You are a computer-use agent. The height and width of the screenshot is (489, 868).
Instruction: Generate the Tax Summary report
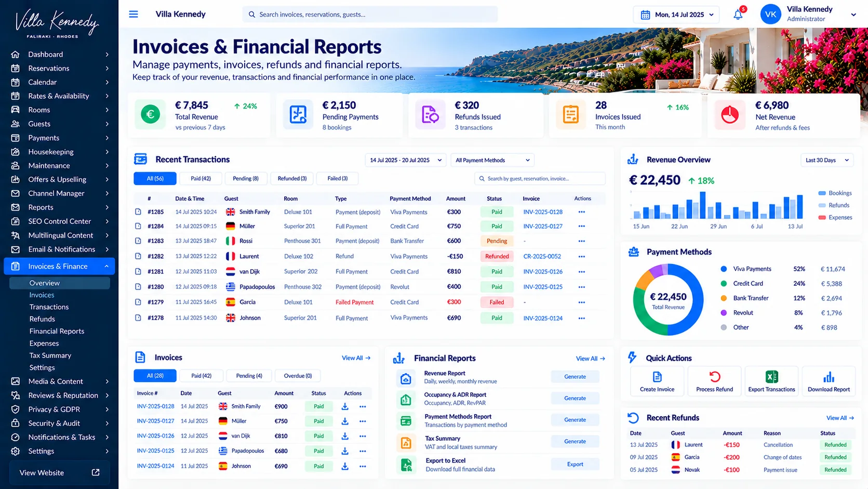575,441
